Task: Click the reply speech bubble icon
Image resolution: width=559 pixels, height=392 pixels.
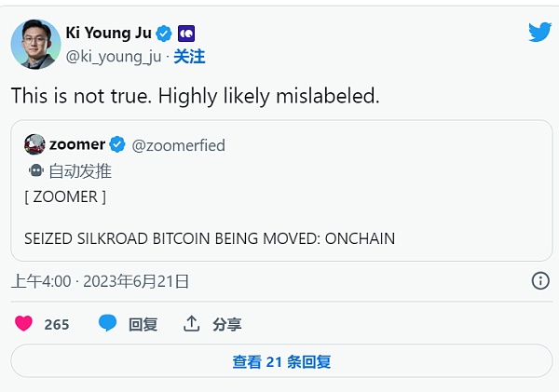Action: [x=108, y=323]
